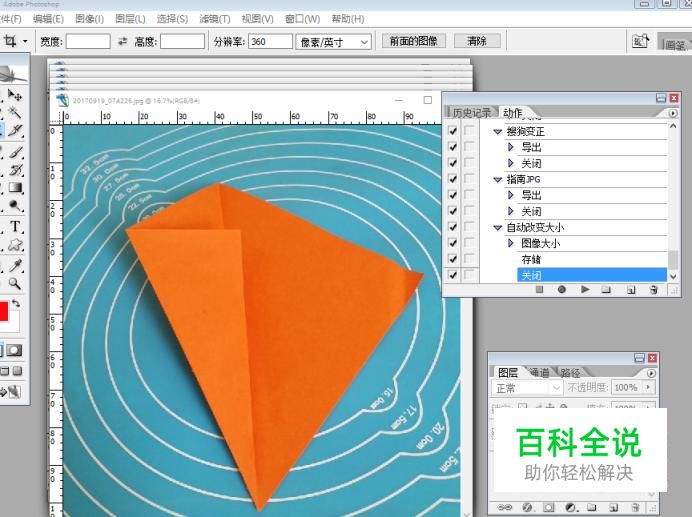
Task: Select the Magic Wand tool
Action: [x=15, y=113]
